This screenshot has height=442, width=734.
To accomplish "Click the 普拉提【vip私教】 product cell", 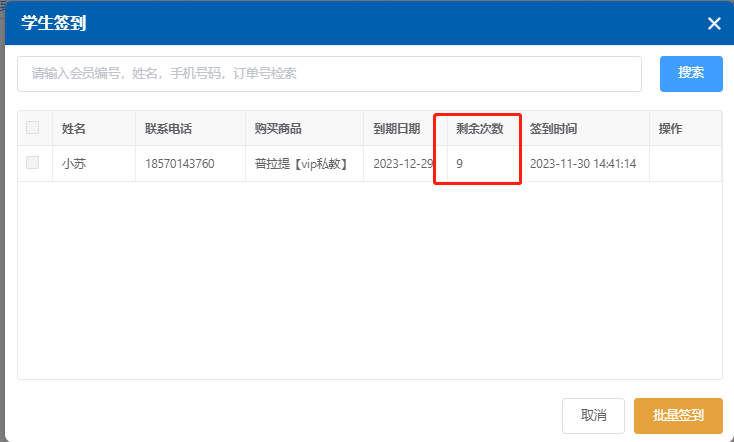I will click(x=301, y=164).
